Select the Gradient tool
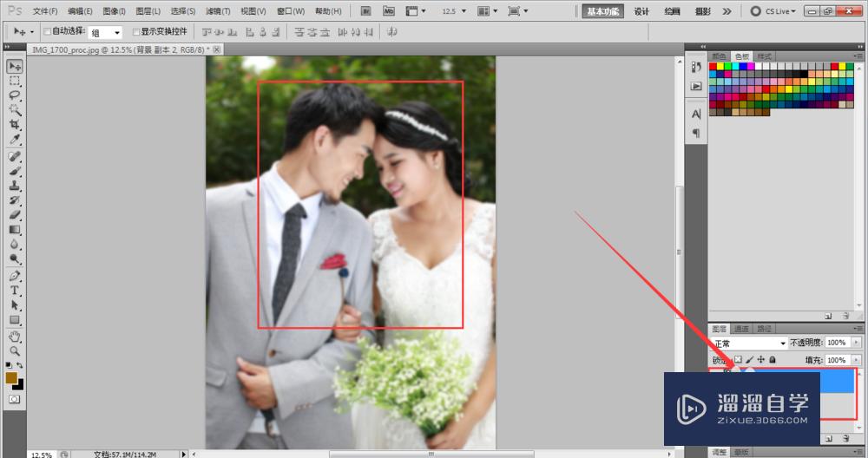 pos(15,230)
